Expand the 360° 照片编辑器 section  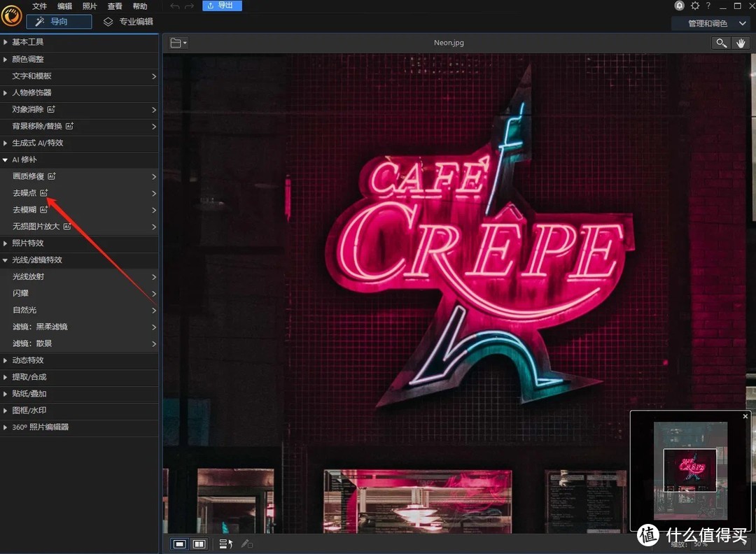(79, 427)
